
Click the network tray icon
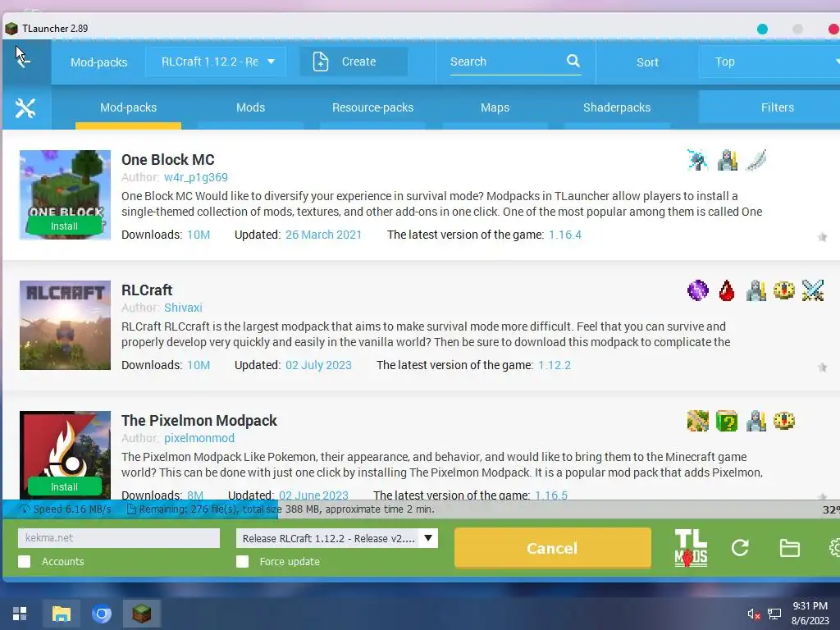tap(774, 614)
